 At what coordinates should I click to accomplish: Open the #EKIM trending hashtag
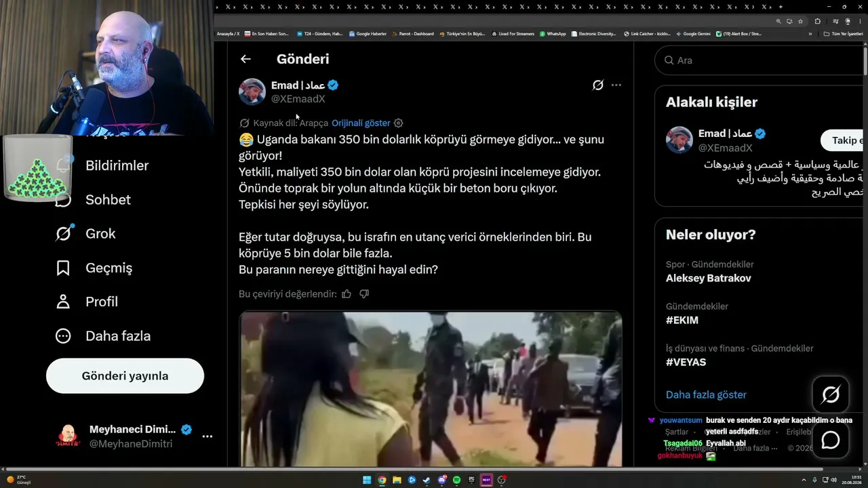click(682, 321)
